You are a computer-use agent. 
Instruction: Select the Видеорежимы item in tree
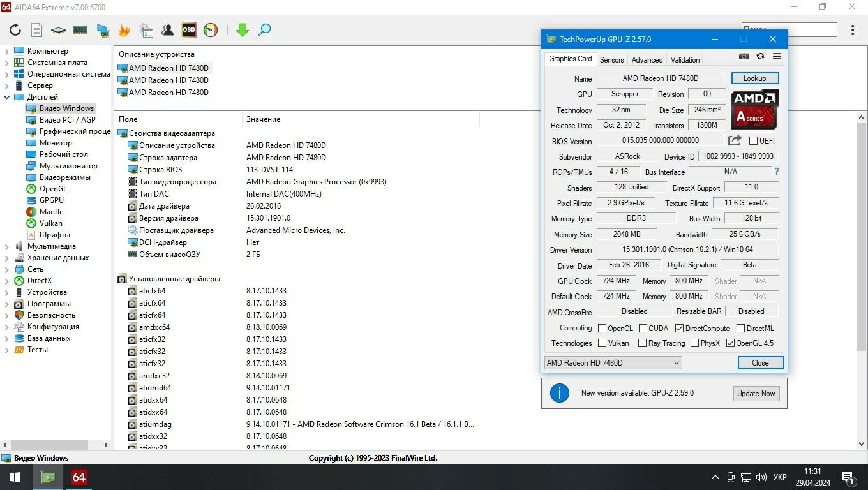(64, 177)
